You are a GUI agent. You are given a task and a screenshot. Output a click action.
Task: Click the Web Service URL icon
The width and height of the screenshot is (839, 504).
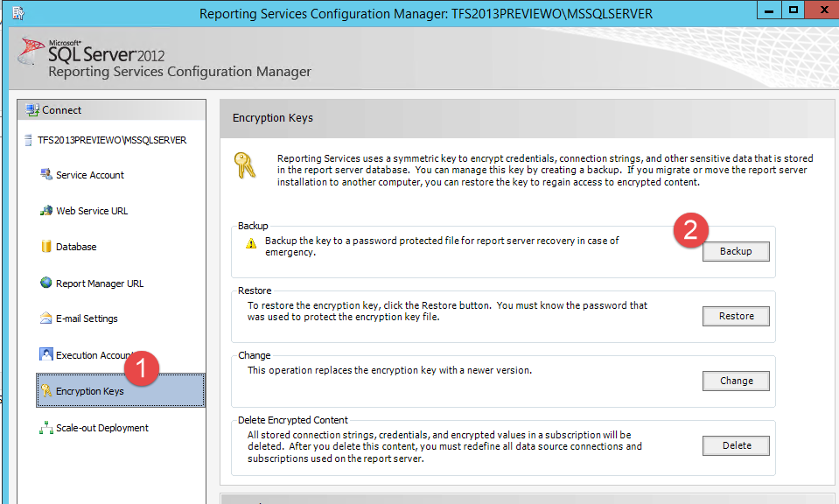pos(46,210)
